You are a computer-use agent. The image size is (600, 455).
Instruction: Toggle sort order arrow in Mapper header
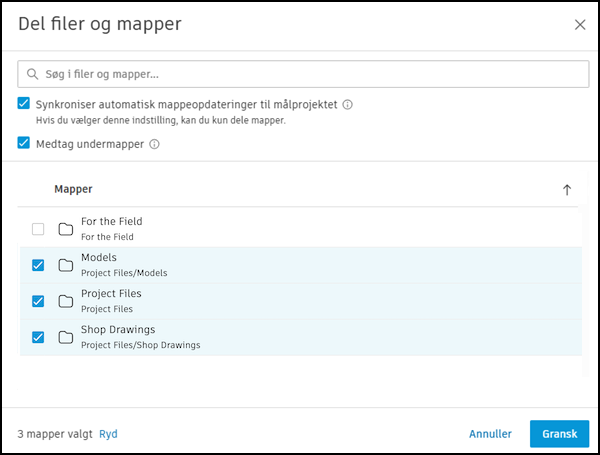coord(567,190)
